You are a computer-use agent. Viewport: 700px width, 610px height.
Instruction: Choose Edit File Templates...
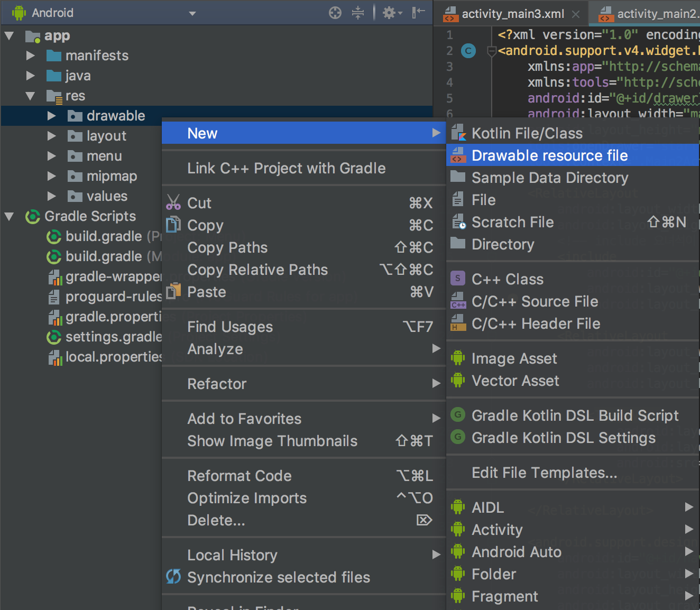click(x=573, y=473)
